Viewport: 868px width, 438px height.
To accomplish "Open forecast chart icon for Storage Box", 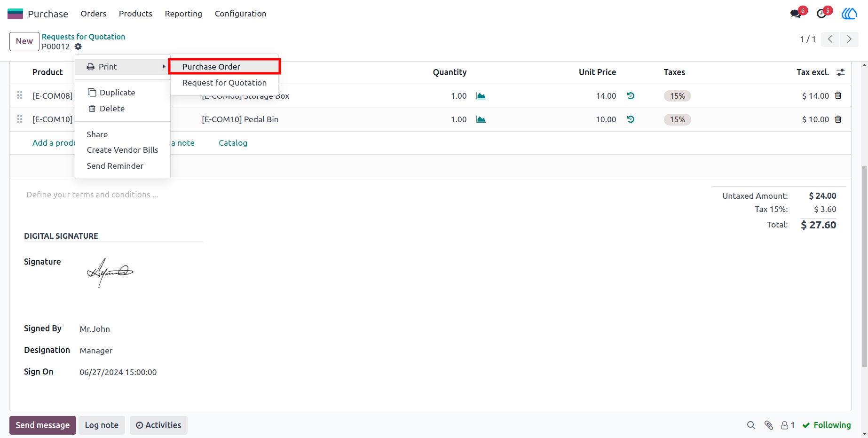I will (x=481, y=96).
